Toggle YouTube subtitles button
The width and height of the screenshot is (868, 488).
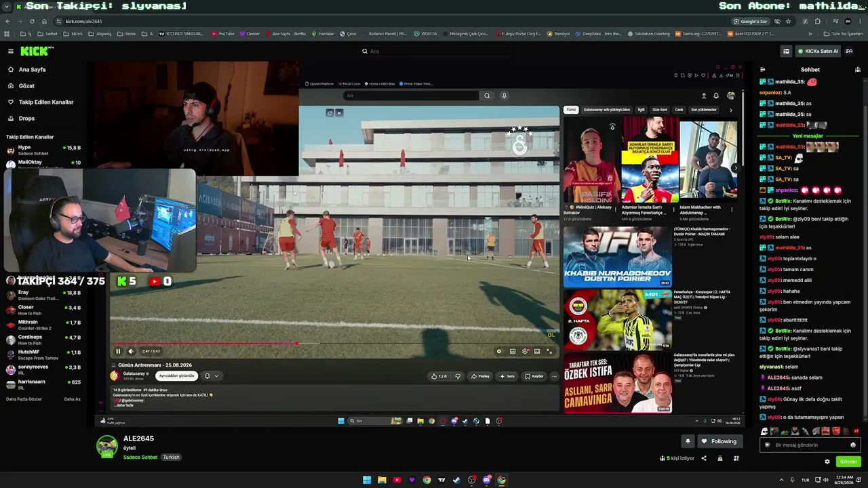tap(513, 351)
